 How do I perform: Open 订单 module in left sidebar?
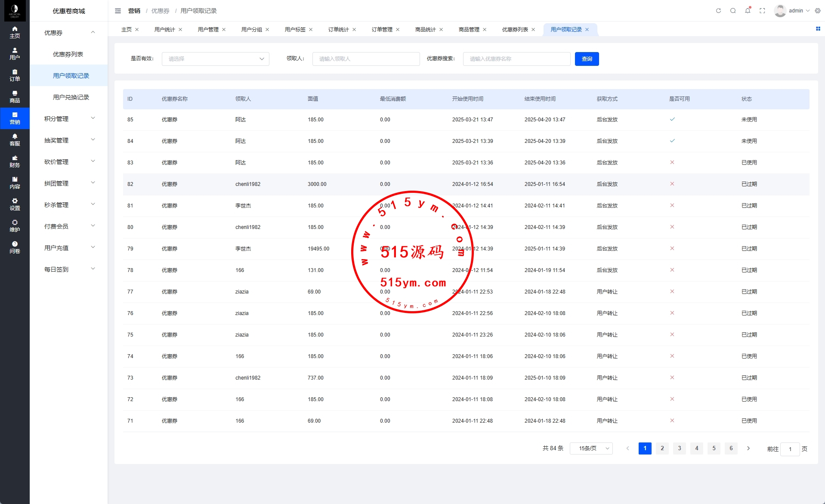point(15,75)
